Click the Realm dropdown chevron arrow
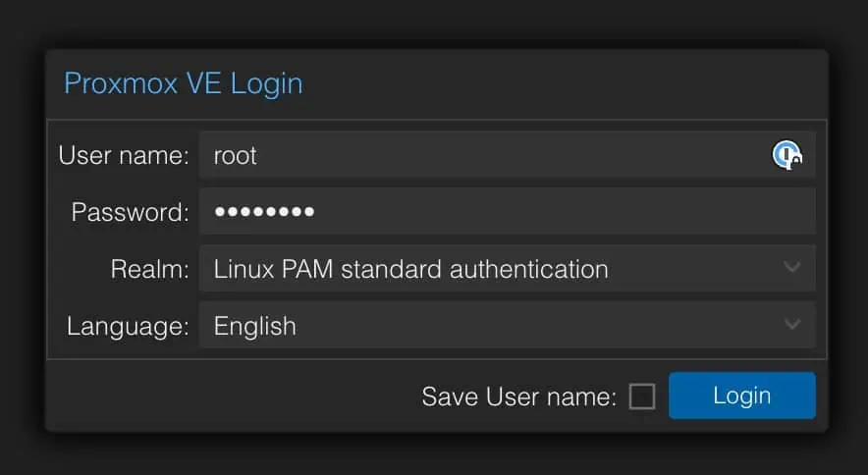This screenshot has height=475, width=868. point(792,267)
